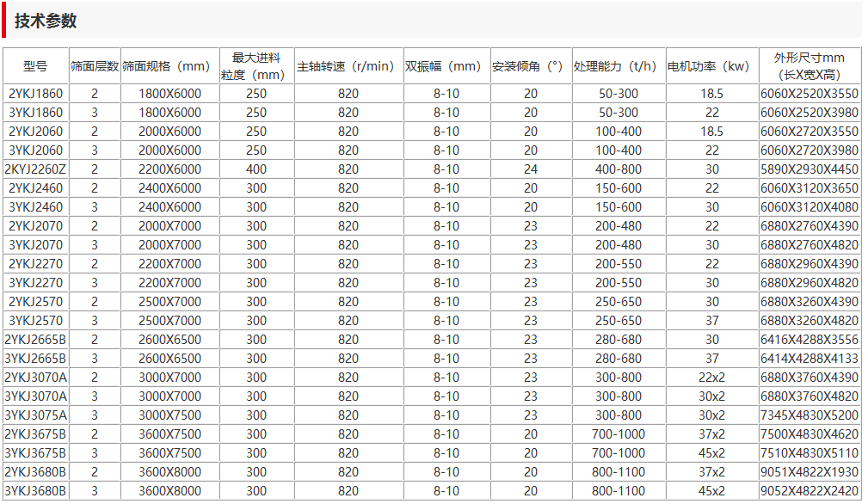Select dimension value 6060X2520X3980

(810, 113)
